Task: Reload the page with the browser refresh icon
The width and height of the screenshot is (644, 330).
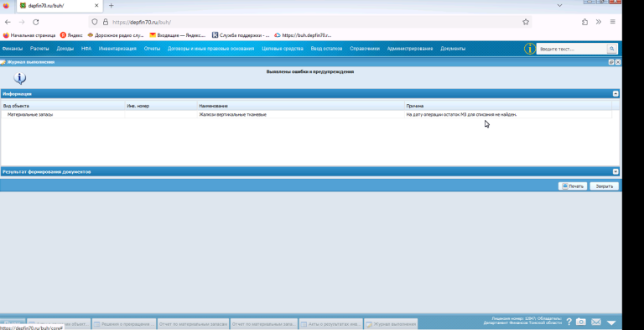Action: [36, 22]
